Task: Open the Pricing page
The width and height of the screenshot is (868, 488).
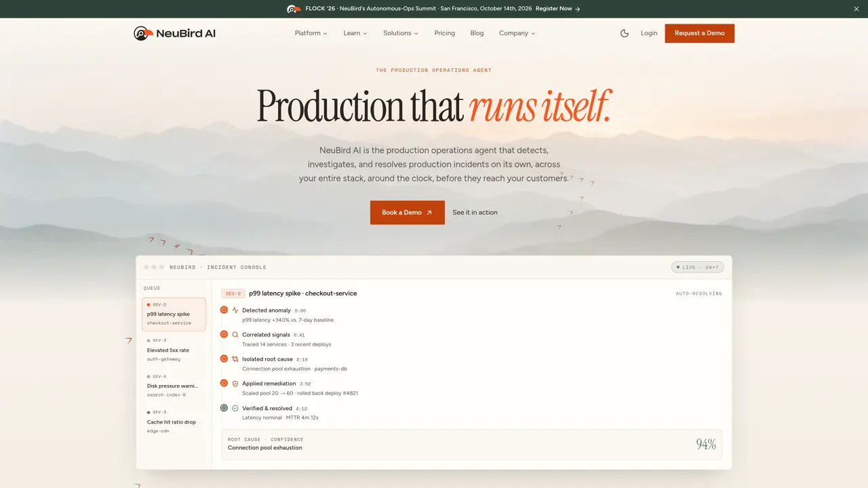Action: pyautogui.click(x=445, y=33)
